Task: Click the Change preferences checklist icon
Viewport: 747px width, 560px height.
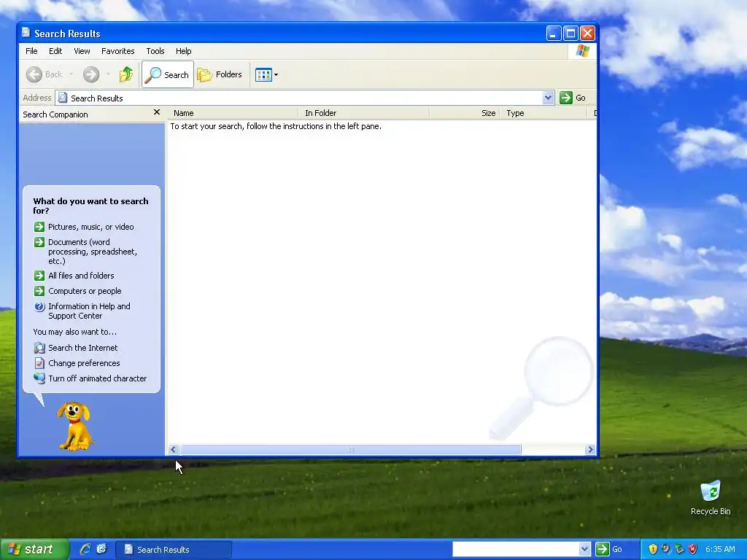Action: coord(39,363)
